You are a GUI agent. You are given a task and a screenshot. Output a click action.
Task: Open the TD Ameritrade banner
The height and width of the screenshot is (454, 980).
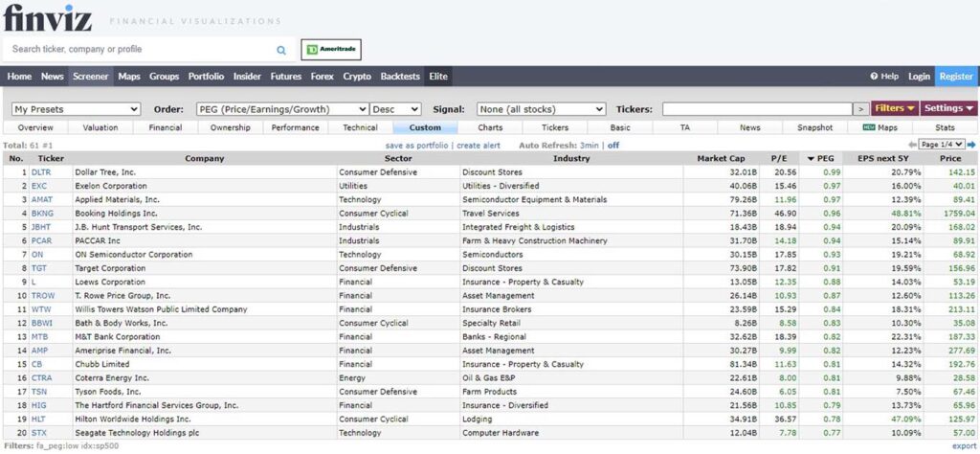(x=330, y=50)
